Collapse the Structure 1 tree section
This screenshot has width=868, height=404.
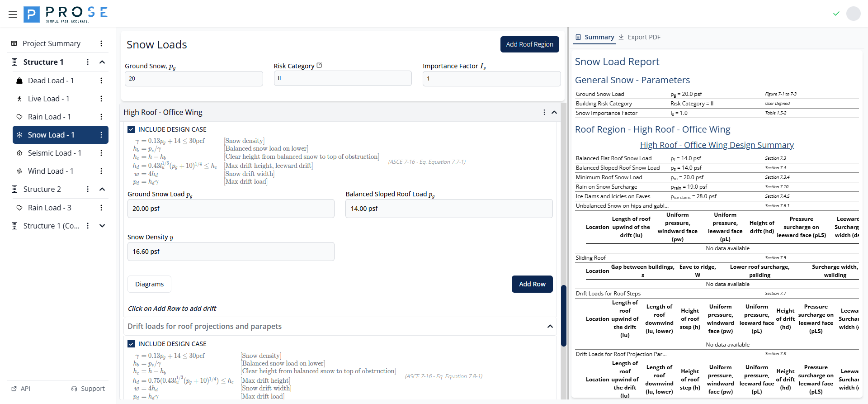coord(102,62)
